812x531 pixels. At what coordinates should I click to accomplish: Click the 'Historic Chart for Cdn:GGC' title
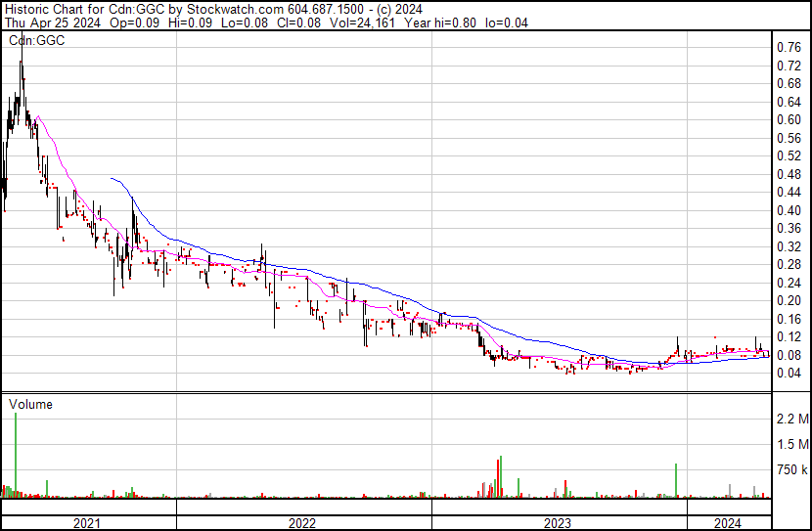click(x=79, y=8)
